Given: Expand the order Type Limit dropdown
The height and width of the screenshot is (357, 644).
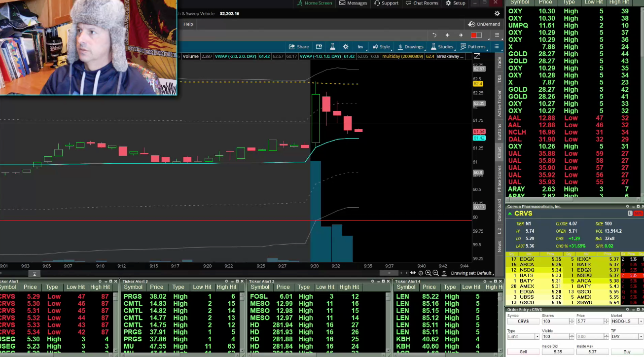Looking at the screenshot, I should [x=523, y=337].
